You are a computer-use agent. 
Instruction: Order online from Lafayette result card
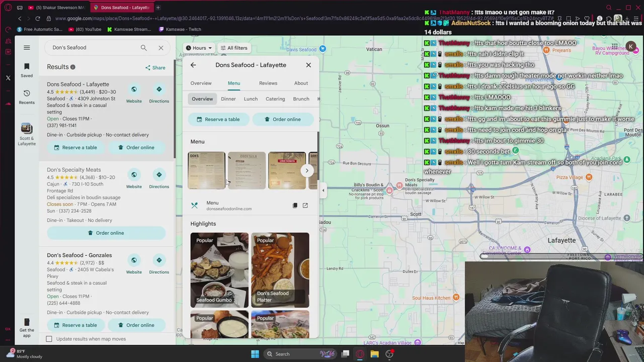[136, 147]
